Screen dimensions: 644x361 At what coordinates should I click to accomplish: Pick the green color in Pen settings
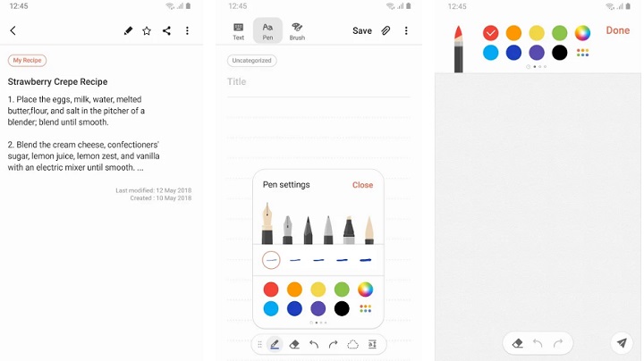(342, 290)
